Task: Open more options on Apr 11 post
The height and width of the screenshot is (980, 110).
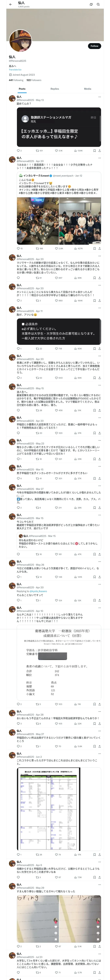Action: click(99, 308)
